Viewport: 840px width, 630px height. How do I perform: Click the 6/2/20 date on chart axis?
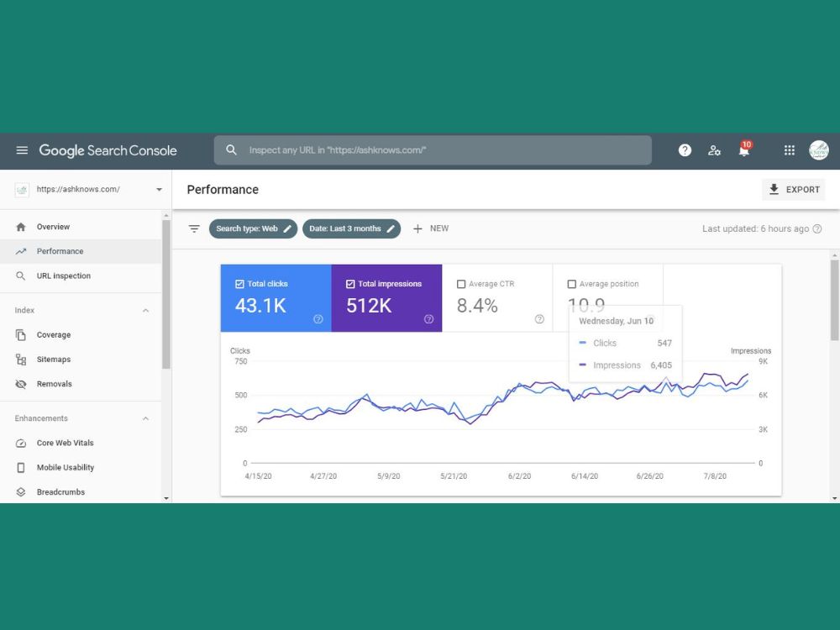point(520,475)
